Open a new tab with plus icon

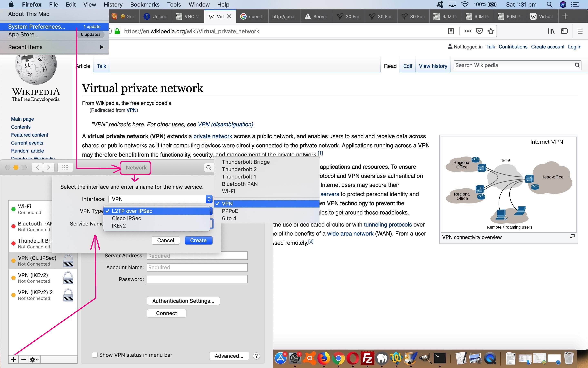(x=565, y=16)
